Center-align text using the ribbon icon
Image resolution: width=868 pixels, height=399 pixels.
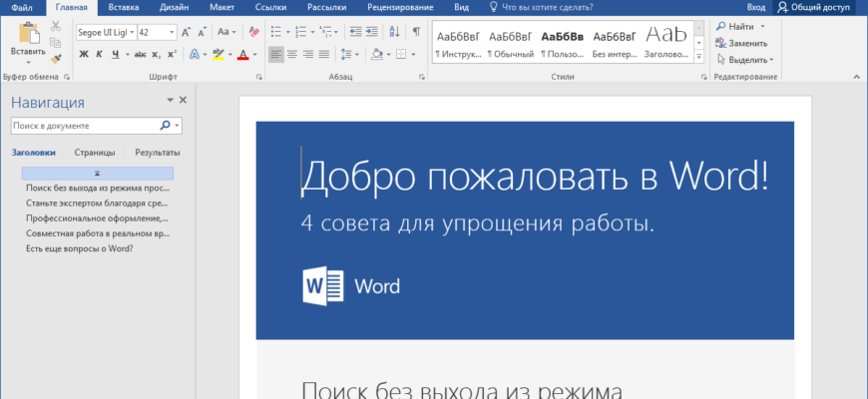tap(292, 54)
